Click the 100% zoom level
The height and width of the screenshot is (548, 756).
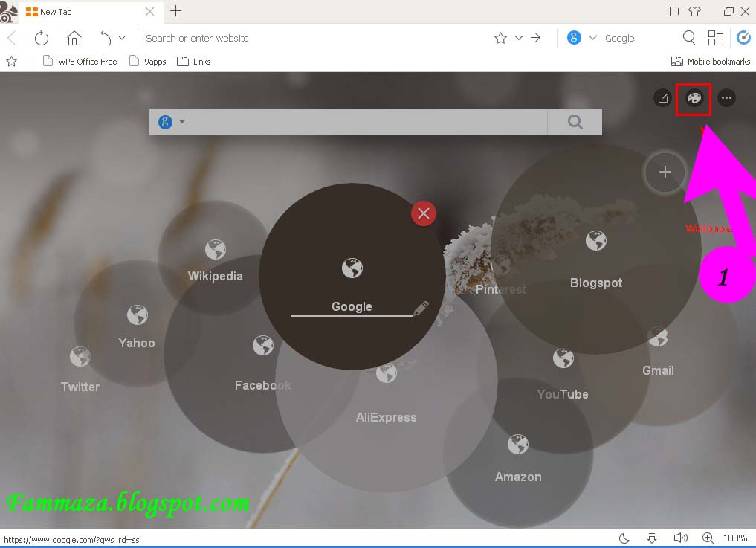(735, 538)
